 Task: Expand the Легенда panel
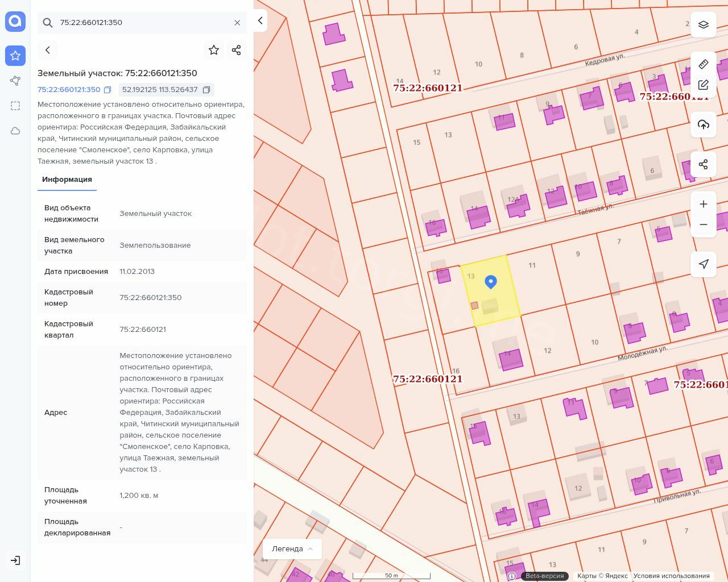coord(292,548)
